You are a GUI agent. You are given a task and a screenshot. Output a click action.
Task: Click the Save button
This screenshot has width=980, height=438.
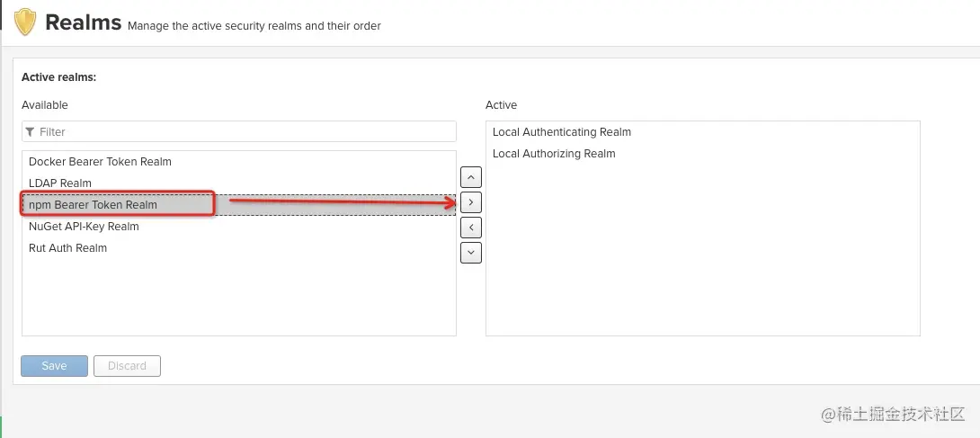[x=54, y=366]
